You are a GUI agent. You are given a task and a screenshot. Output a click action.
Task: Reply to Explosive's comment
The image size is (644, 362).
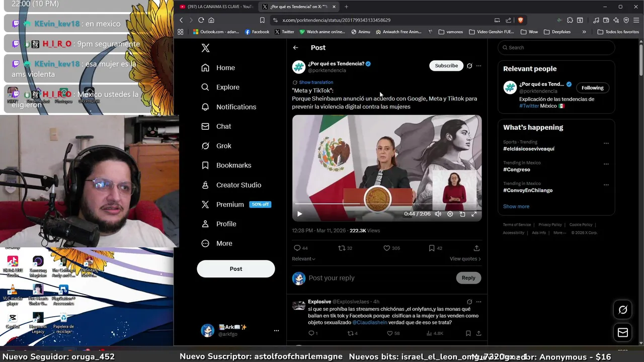click(313, 333)
